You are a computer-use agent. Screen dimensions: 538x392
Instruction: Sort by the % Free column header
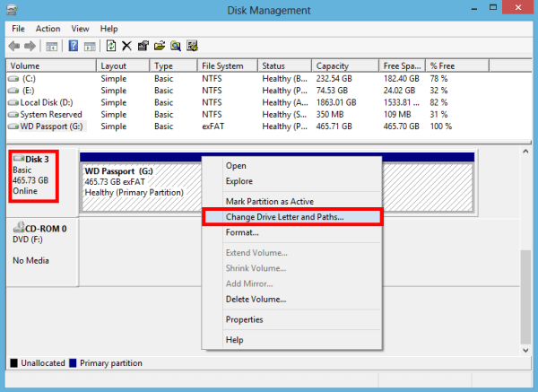pos(457,65)
